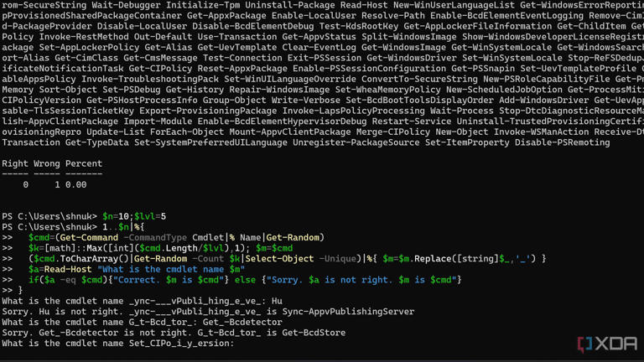Click the Get-BcdStore answer text
This screenshot has height=362, width=644.
coord(314,333)
